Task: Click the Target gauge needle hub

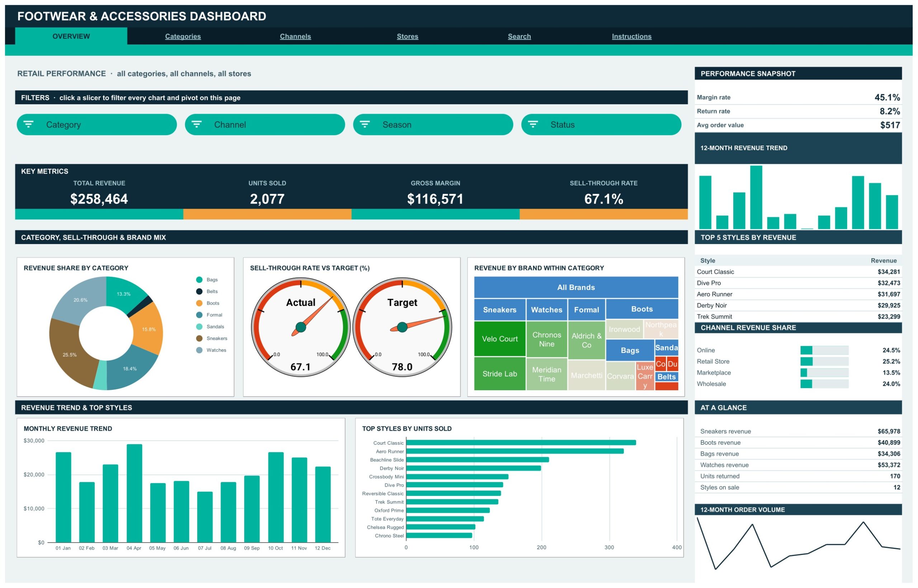Action: coord(402,327)
